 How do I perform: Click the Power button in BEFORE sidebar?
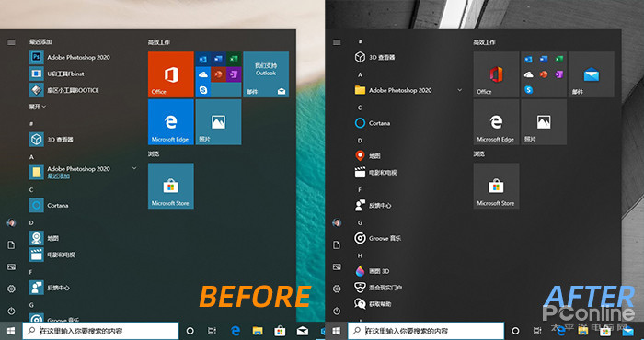(x=11, y=311)
